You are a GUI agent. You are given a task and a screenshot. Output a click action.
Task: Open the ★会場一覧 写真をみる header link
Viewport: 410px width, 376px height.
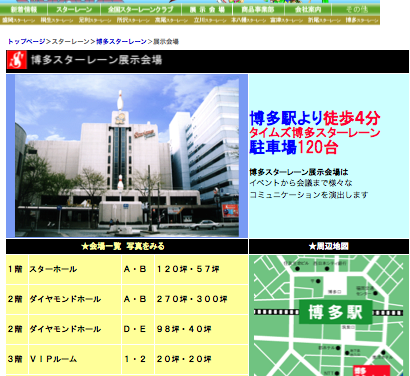tap(123, 246)
